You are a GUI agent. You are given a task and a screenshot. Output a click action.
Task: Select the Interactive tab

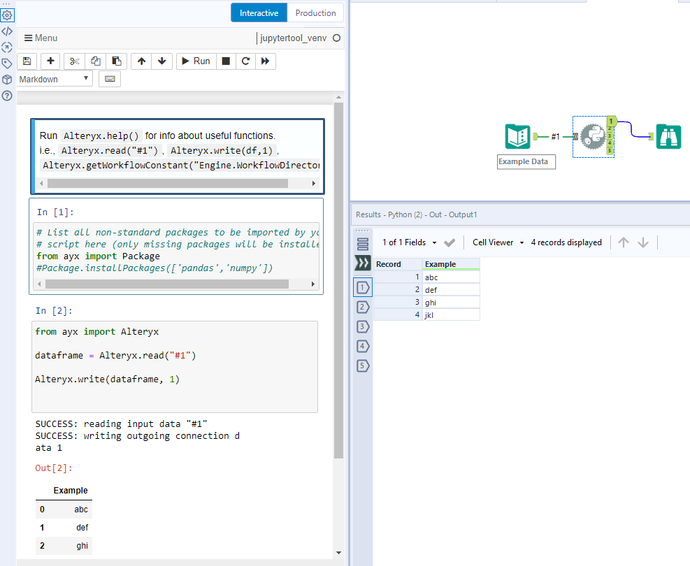259,13
